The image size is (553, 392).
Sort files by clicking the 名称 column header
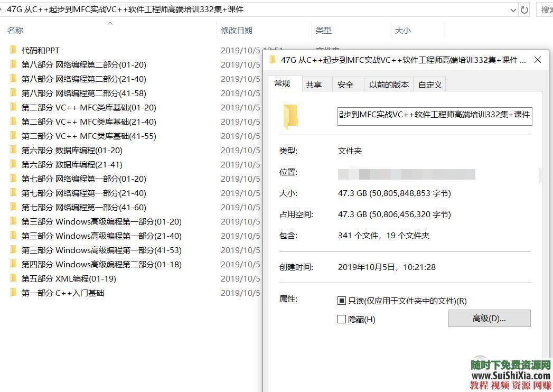pyautogui.click(x=15, y=30)
